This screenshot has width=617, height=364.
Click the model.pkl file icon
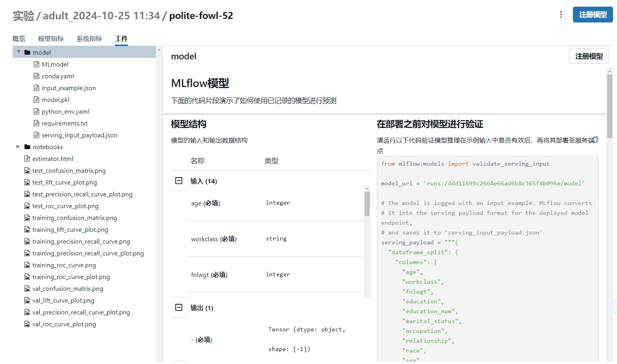click(37, 100)
